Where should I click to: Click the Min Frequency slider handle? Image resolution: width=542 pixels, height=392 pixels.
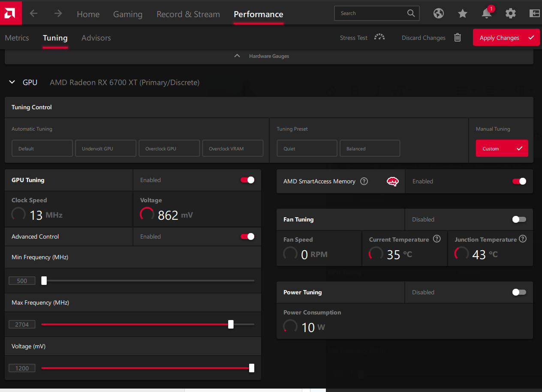point(44,281)
